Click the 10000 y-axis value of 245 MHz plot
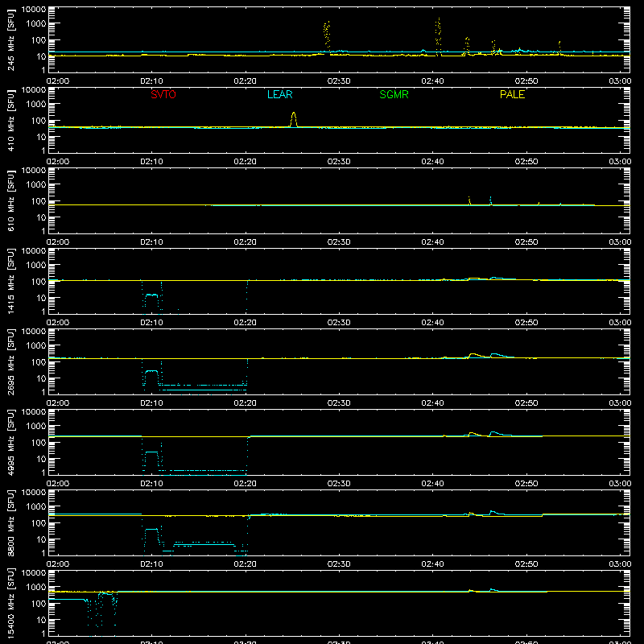This screenshot has height=644, width=644. click(34, 9)
